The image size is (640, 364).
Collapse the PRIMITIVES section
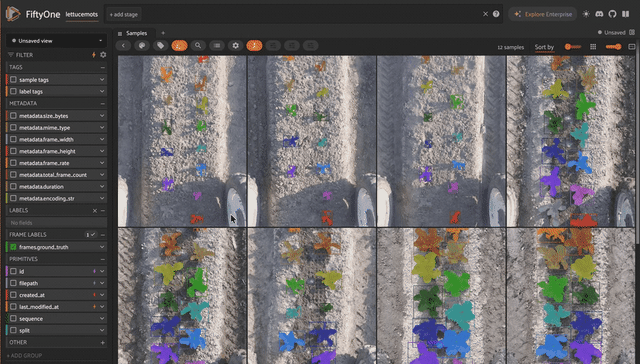click(x=102, y=259)
